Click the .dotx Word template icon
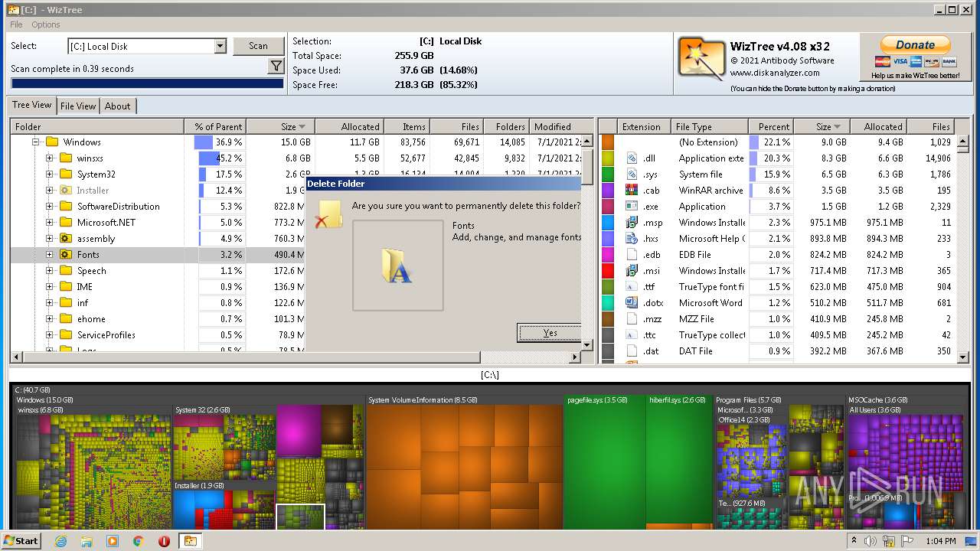This screenshot has width=980, height=551. pos(632,302)
